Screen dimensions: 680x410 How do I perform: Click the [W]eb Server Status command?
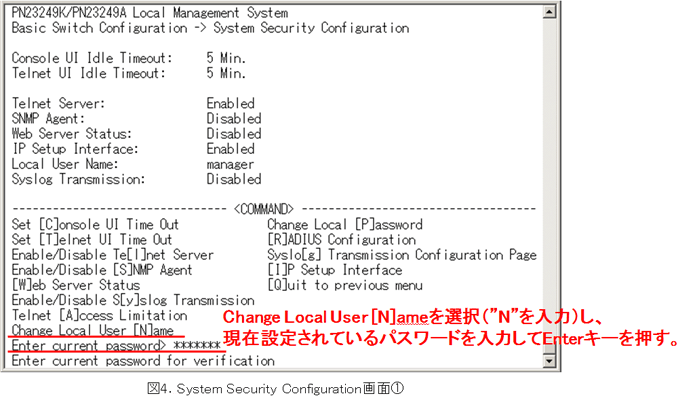(75, 285)
